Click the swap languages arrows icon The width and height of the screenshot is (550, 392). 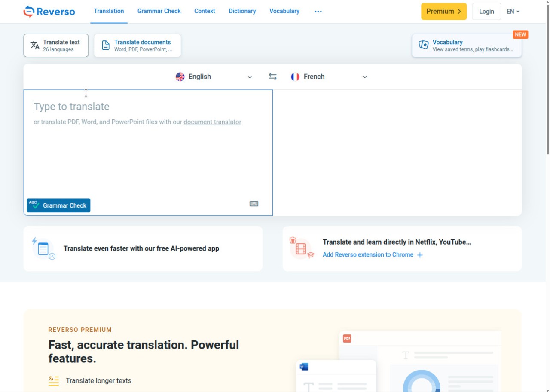(x=272, y=77)
